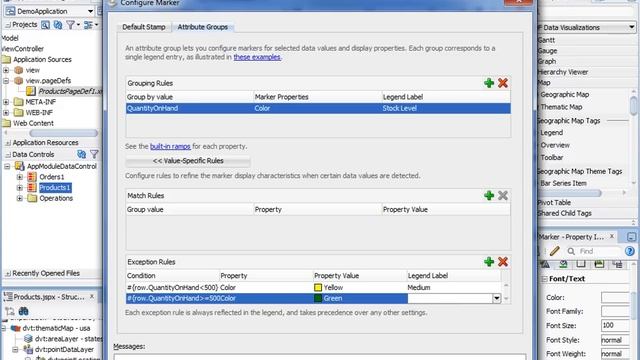Screen dimensions: 640x360
Task: Click the Font Color field in Property Inspector
Action: (616, 298)
